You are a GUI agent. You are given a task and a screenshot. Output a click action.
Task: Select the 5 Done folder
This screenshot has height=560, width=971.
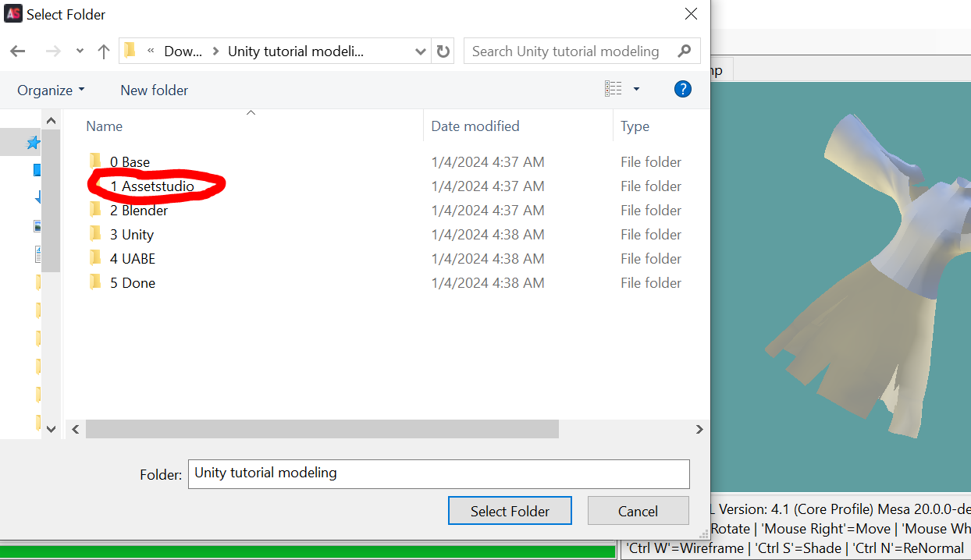(132, 283)
